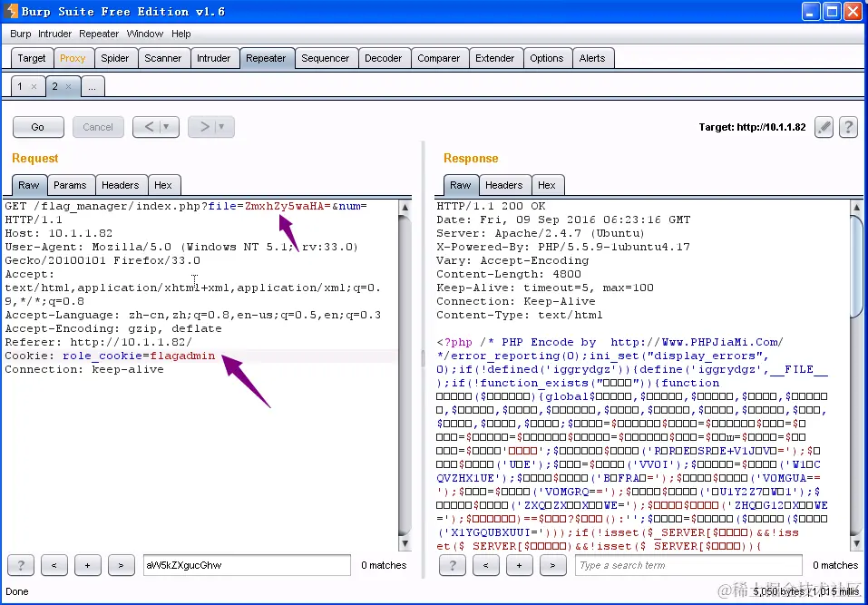Viewport: 868px width, 605px height.
Task: Go to previous match in response search
Action: pyautogui.click(x=486, y=565)
